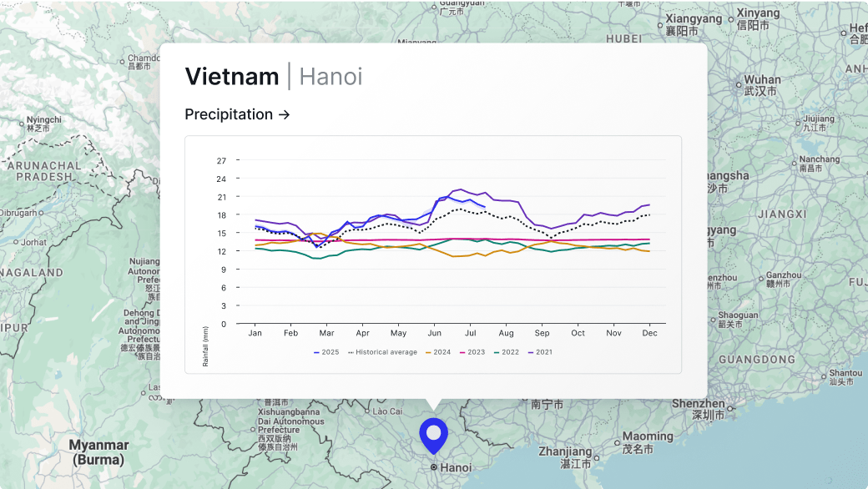Click the Myanmar (Burma) map label
This screenshot has width=868, height=489.
click(x=98, y=452)
